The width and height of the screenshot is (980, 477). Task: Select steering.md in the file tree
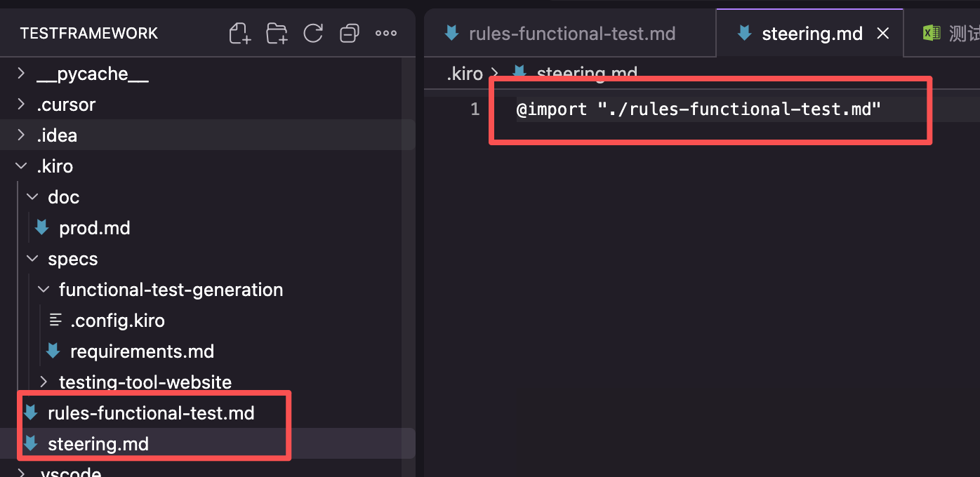(x=98, y=444)
